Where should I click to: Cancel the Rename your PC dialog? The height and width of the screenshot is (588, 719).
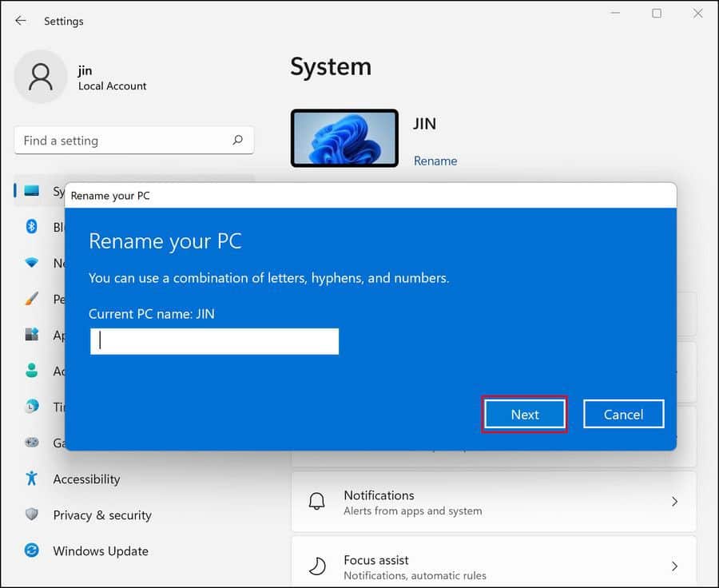tap(623, 414)
